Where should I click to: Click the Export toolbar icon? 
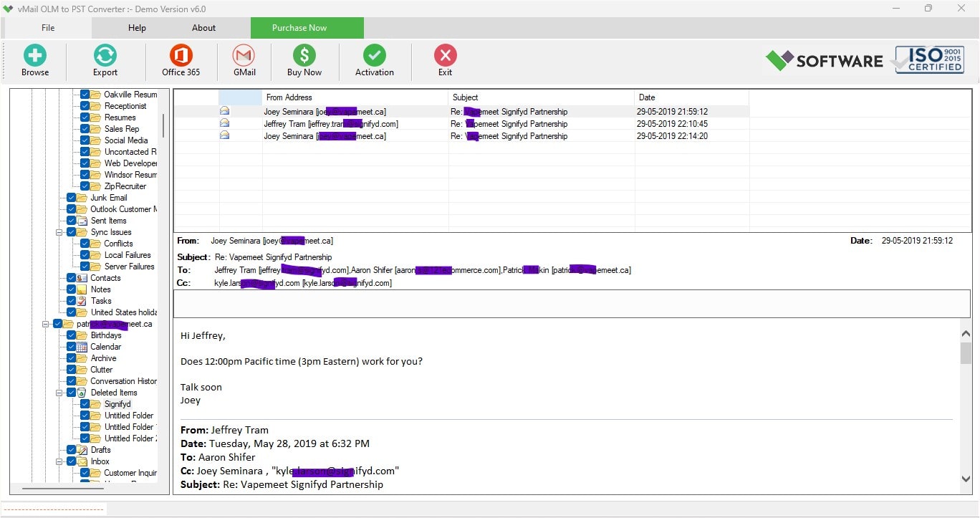tap(105, 56)
